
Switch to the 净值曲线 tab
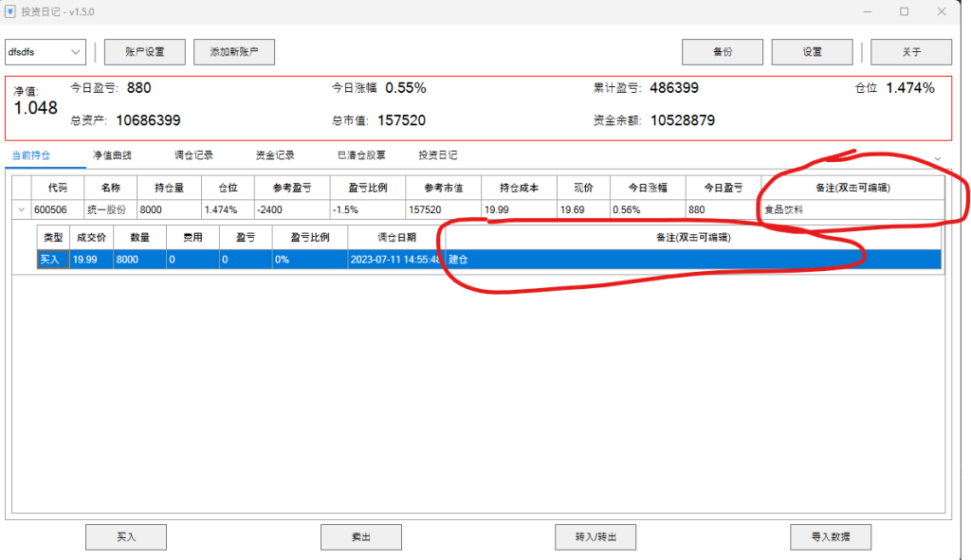click(112, 155)
